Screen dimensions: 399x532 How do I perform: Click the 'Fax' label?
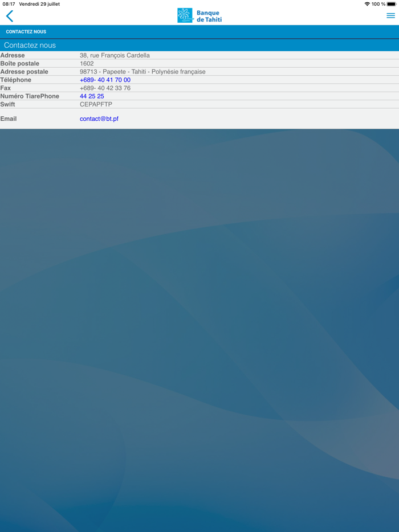pos(6,88)
